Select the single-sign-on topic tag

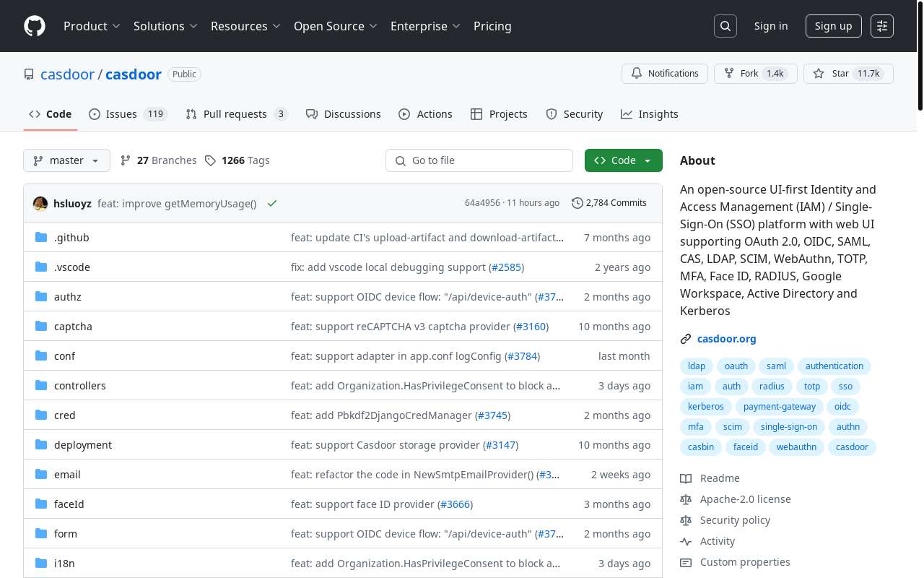tap(789, 426)
